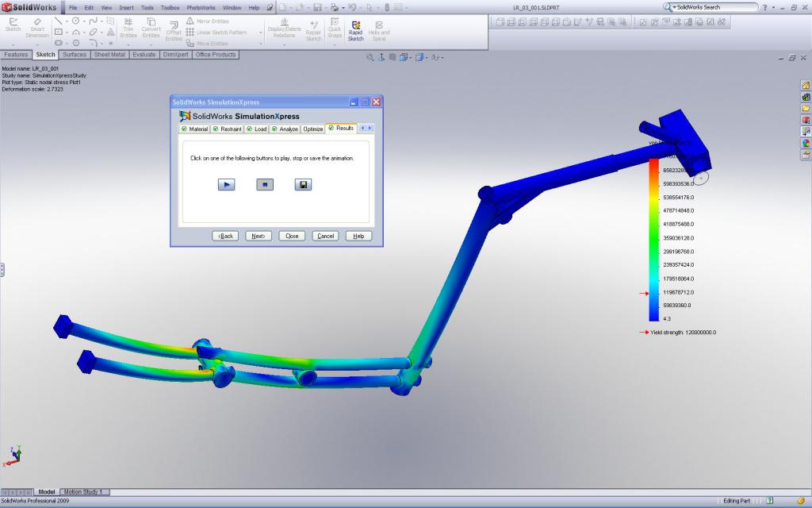
Task: Expand the Smart Dimension dropdown arrow
Action: tap(36, 44)
